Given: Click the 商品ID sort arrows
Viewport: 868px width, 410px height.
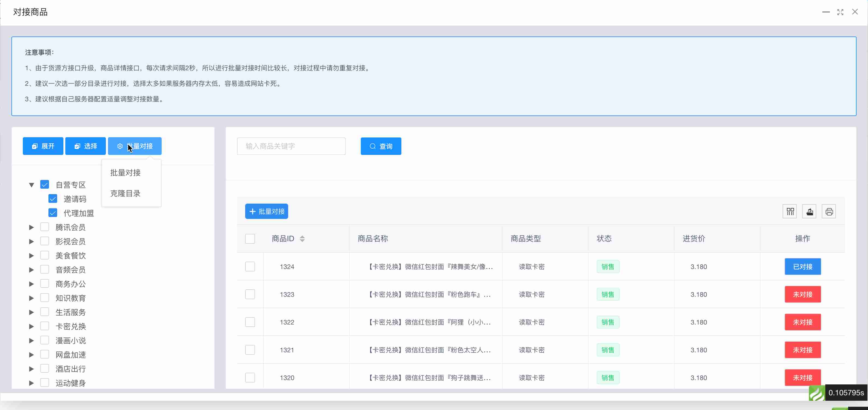Looking at the screenshot, I should point(302,239).
